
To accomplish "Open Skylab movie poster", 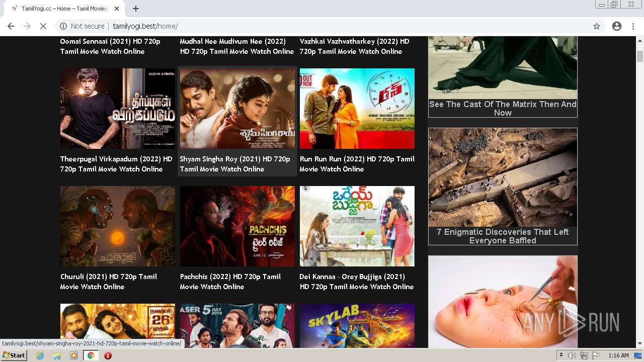I will [357, 325].
